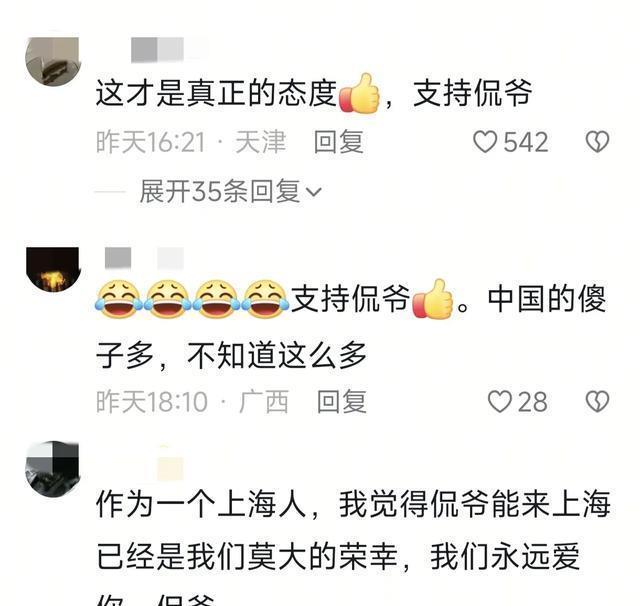
Task: Select the comment text 这才是真正的态度
Action: click(216, 93)
